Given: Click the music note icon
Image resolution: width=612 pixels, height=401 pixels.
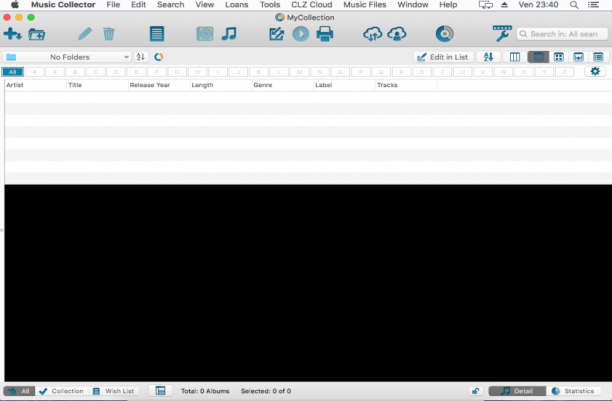Looking at the screenshot, I should 229,34.
